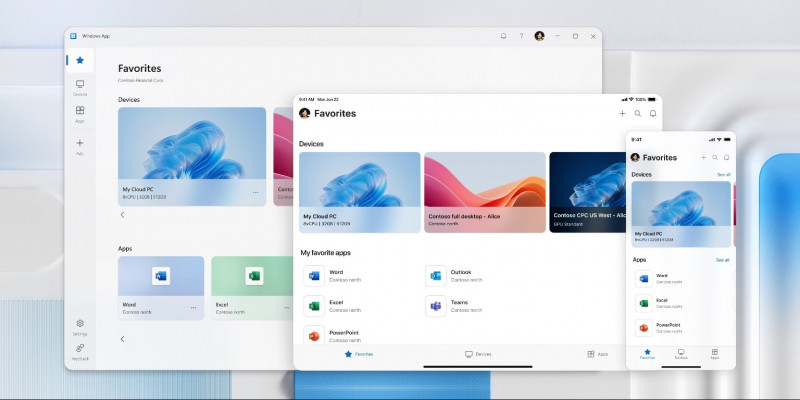Click the profile avatar in tablet header

click(305, 113)
